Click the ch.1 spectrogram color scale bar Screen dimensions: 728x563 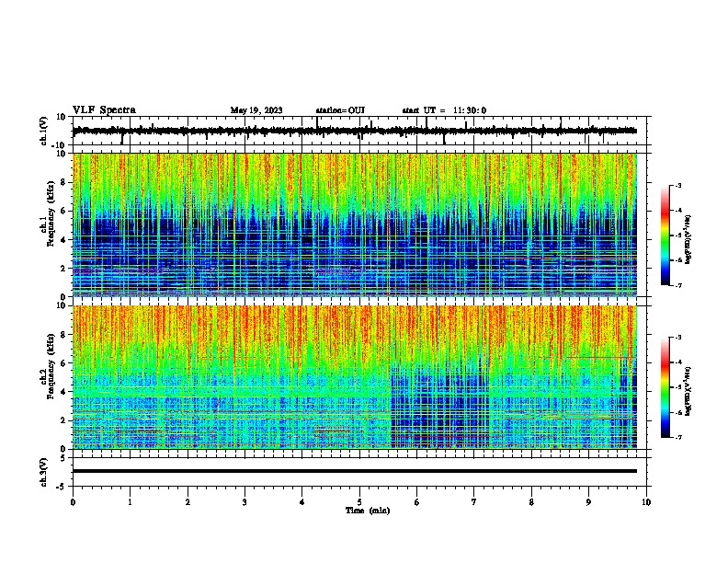(665, 236)
